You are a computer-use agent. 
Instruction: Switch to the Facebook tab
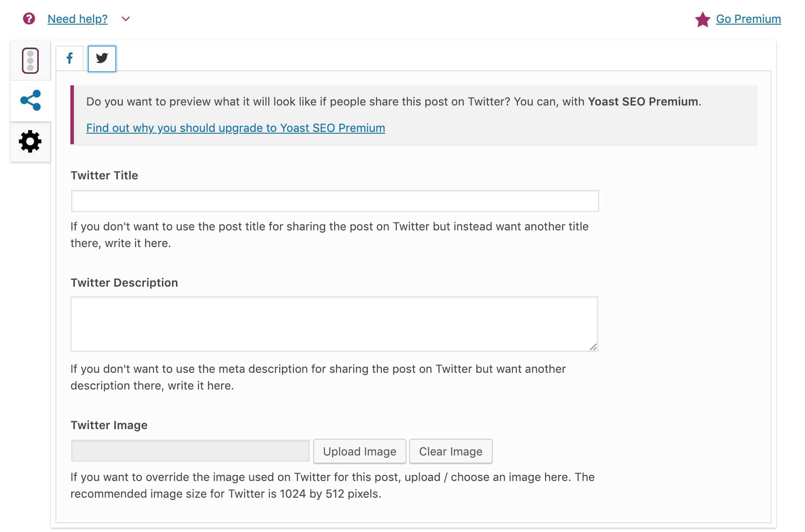pos(70,58)
